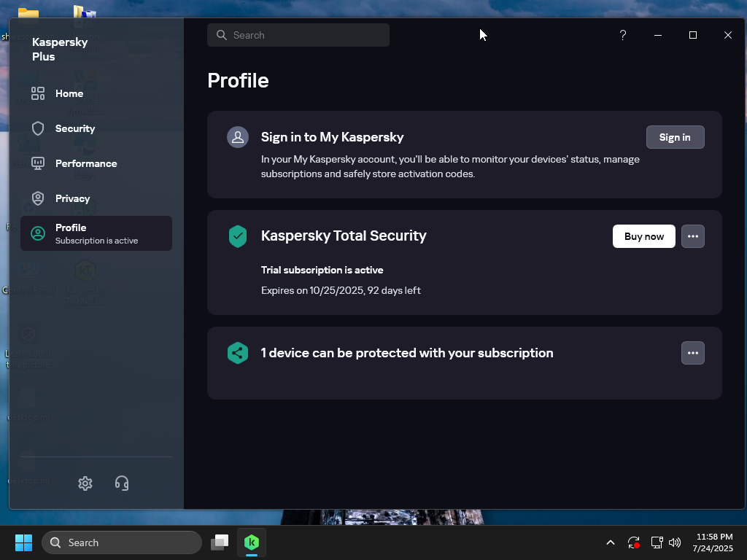This screenshot has width=747, height=560.
Task: Click the green checkmark shield icon
Action: point(238,236)
